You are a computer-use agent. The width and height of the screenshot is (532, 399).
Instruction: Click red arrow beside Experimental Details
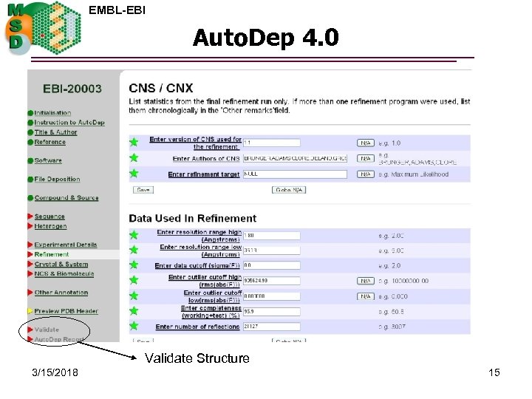coord(30,245)
